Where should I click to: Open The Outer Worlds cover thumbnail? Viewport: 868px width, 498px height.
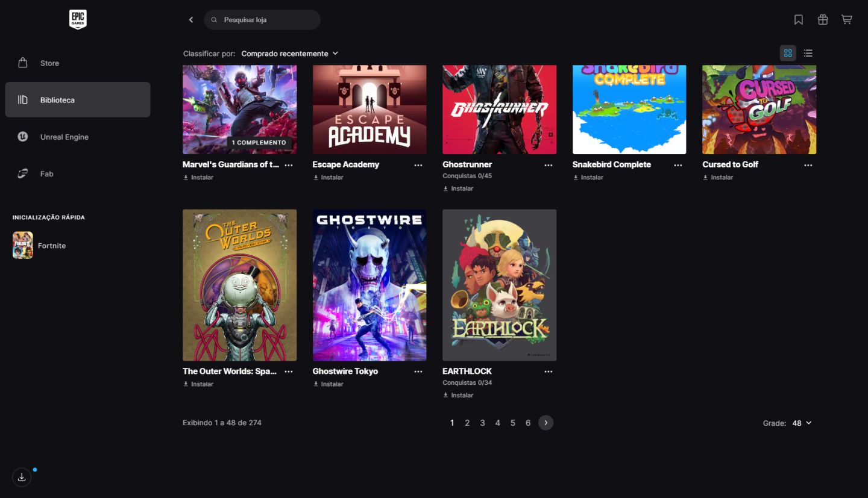click(x=240, y=285)
